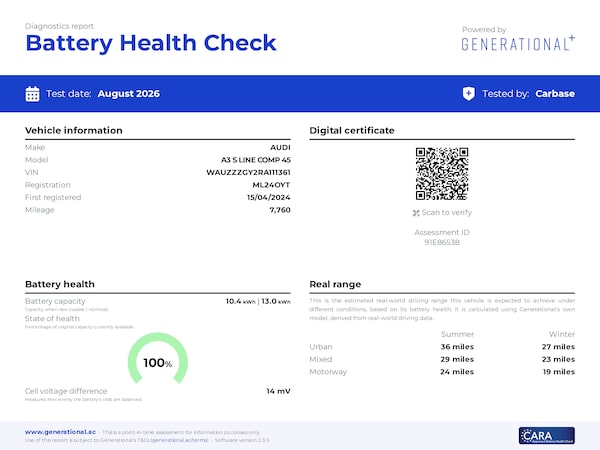Click the Registration label
This screenshot has width=600, height=450.
point(48,185)
